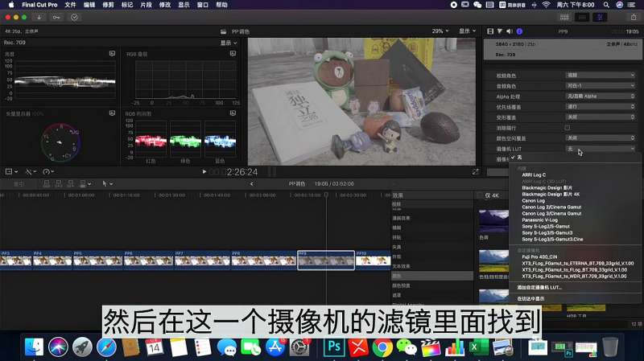The height and width of the screenshot is (361, 644).
Task: Enter full screen viewer with arrows icon
Action: tap(475, 171)
